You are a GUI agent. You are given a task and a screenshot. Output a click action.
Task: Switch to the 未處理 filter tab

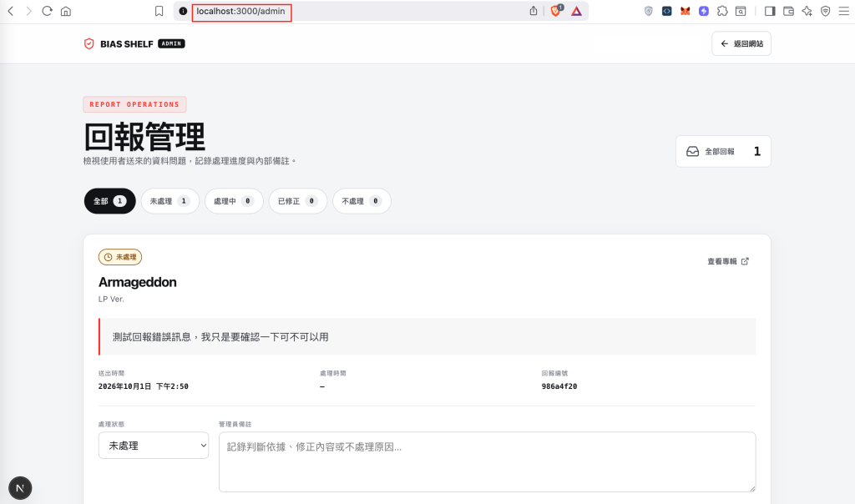point(170,201)
